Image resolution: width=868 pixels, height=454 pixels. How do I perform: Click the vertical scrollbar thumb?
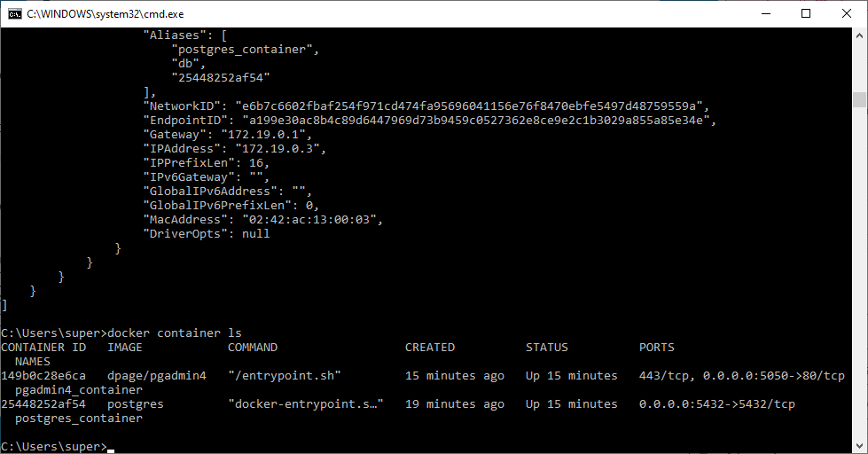click(x=860, y=99)
